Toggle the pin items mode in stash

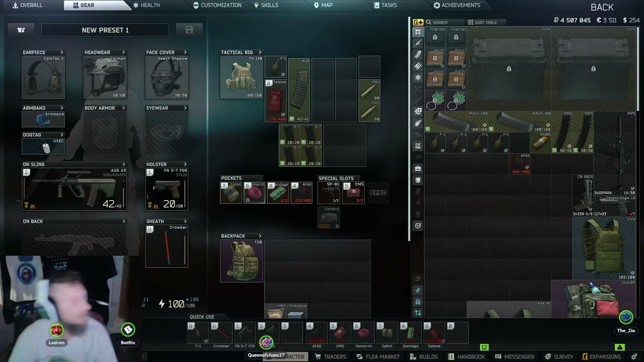pos(418,290)
